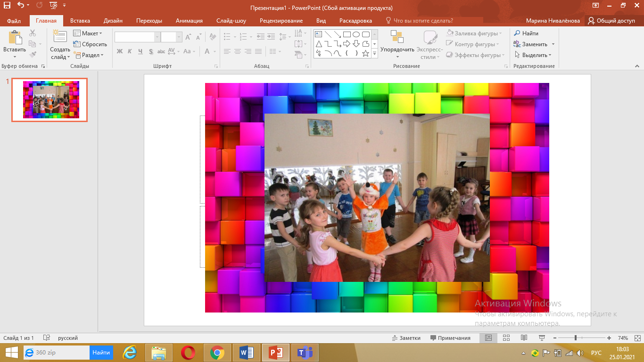Switch to slide sorter view icon
The width and height of the screenshot is (644, 362).
[506, 338]
